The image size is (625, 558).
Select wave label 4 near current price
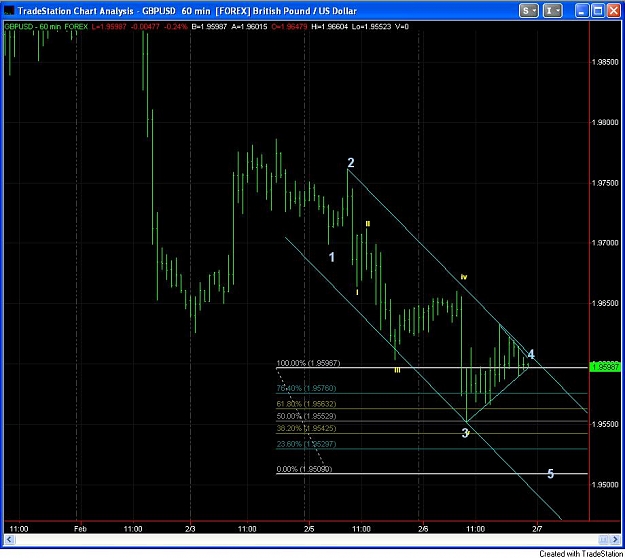tap(531, 354)
